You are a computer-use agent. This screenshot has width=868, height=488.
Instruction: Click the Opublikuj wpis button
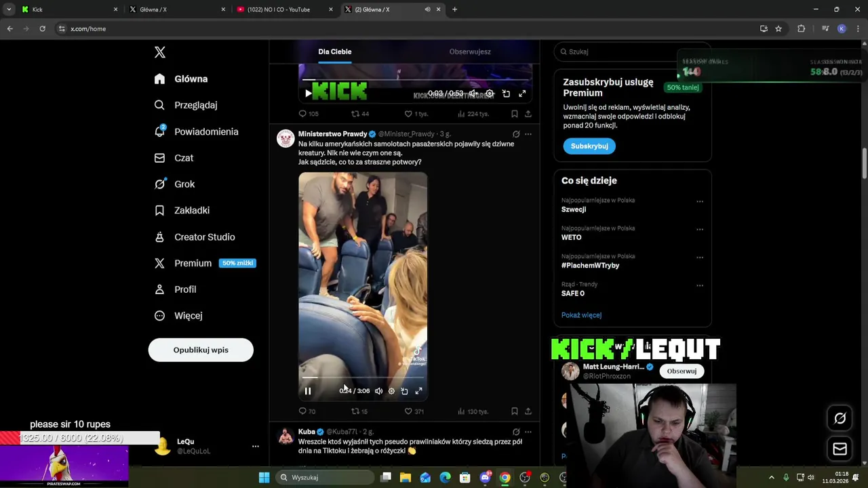[201, 350]
